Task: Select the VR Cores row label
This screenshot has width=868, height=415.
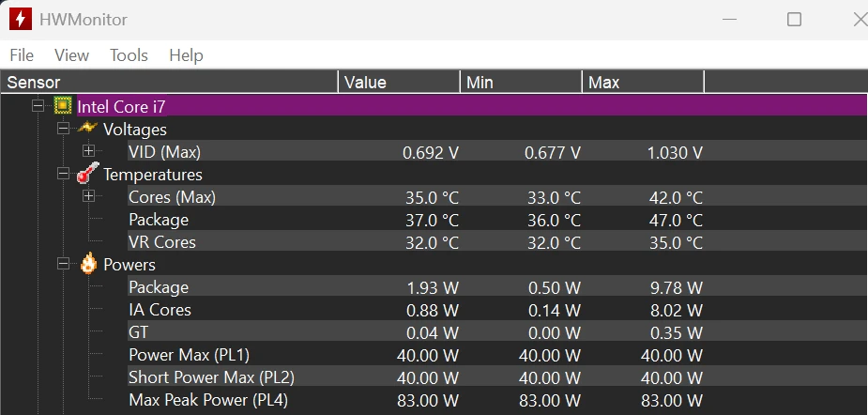Action: (162, 242)
